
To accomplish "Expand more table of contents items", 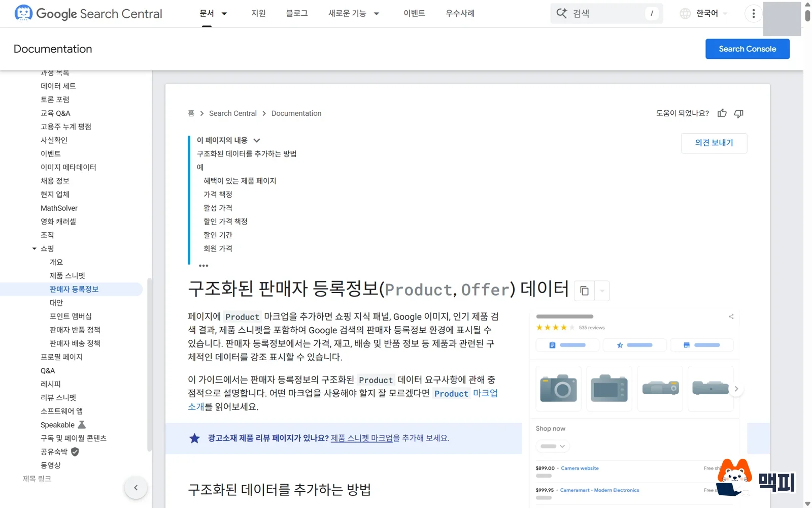I will pyautogui.click(x=204, y=266).
